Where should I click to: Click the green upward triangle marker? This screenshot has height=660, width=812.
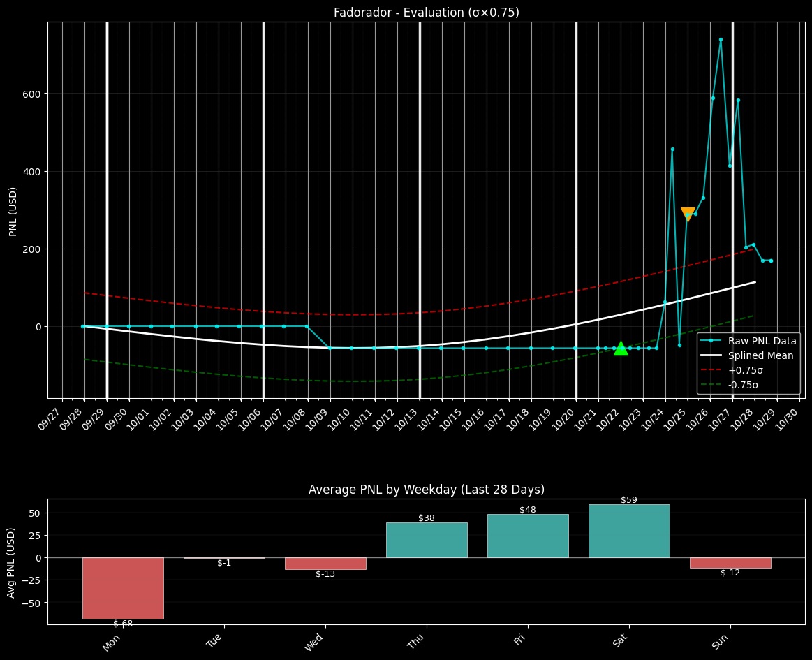tap(621, 349)
